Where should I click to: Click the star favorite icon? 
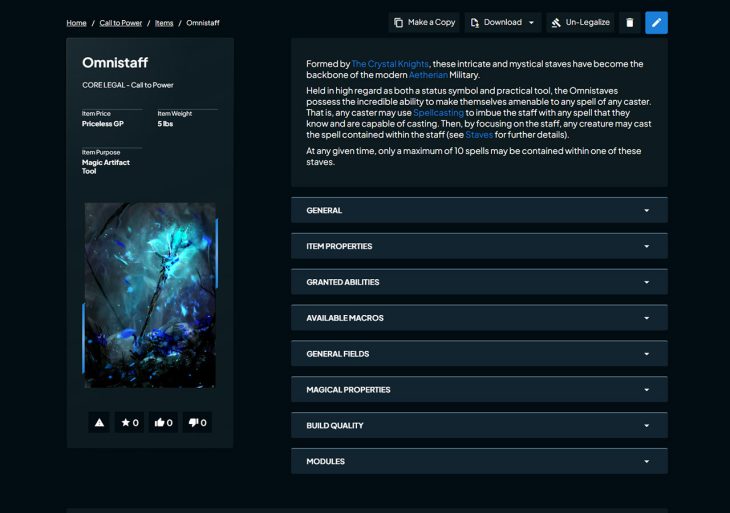[130, 422]
